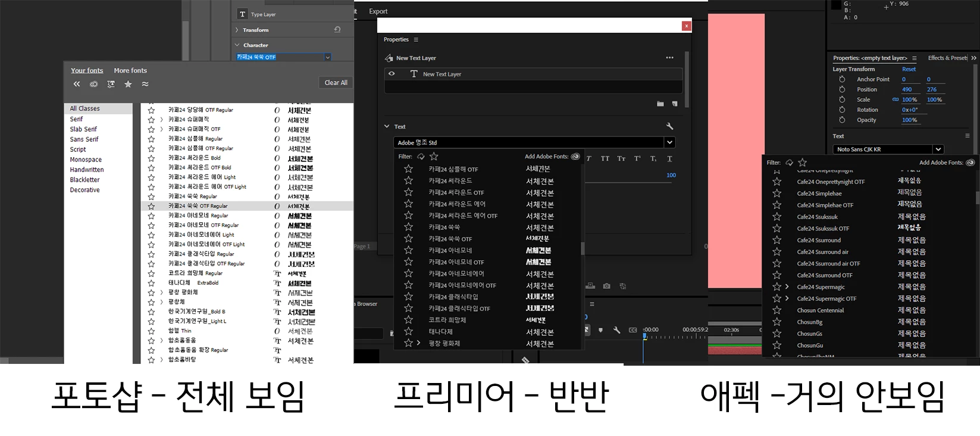980x436 pixels.
Task: Show more panels via double-arrow in After Effects
Action: 973,58
